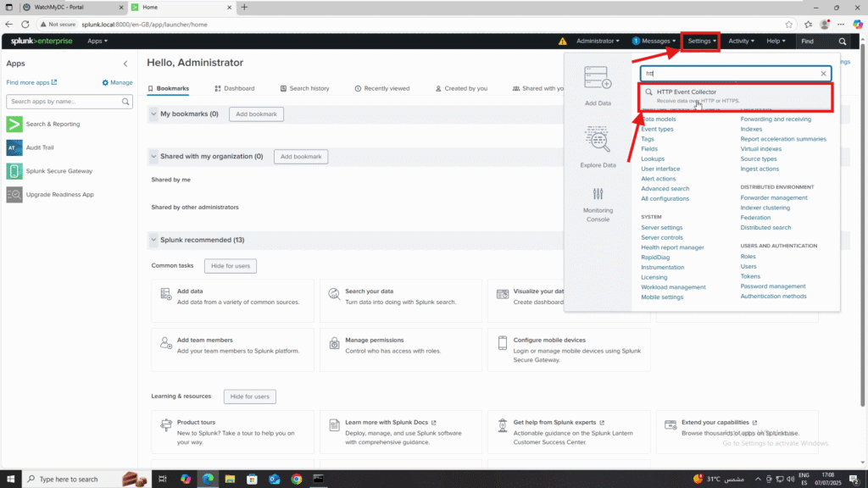Open the Product tours resource card
This screenshot has width=868, height=488.
(232, 431)
